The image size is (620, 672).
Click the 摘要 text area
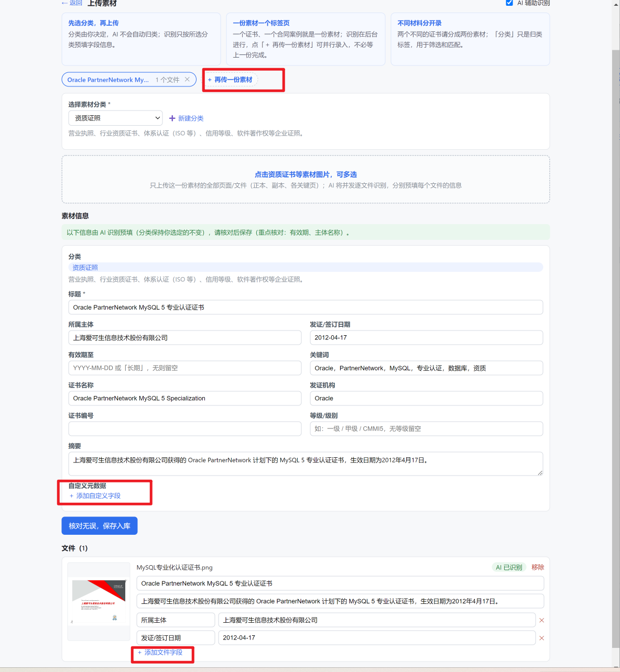pos(306,464)
